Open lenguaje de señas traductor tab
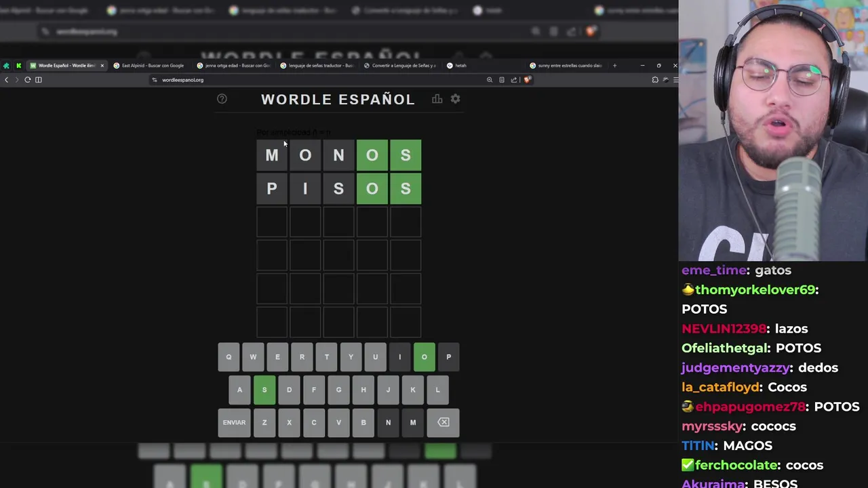 317,66
